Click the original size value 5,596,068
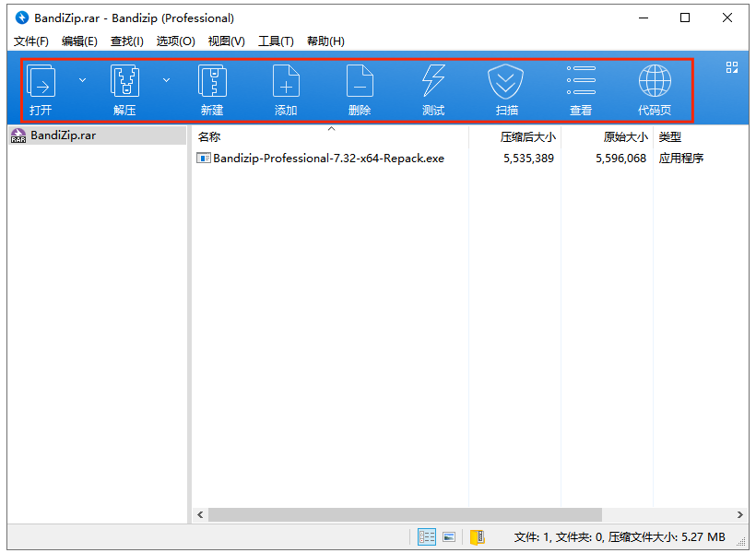 [x=620, y=159]
